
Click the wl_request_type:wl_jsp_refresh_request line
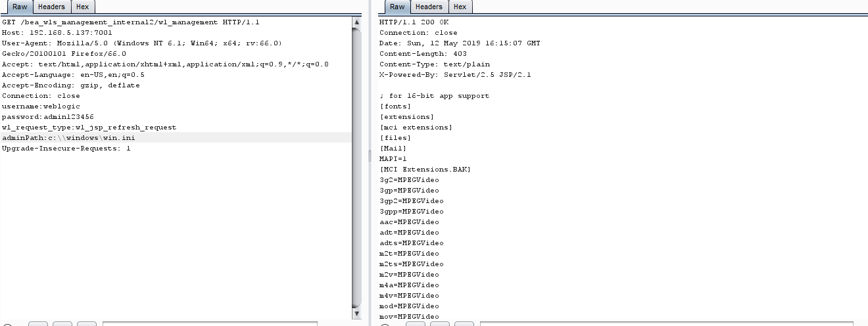(x=89, y=127)
